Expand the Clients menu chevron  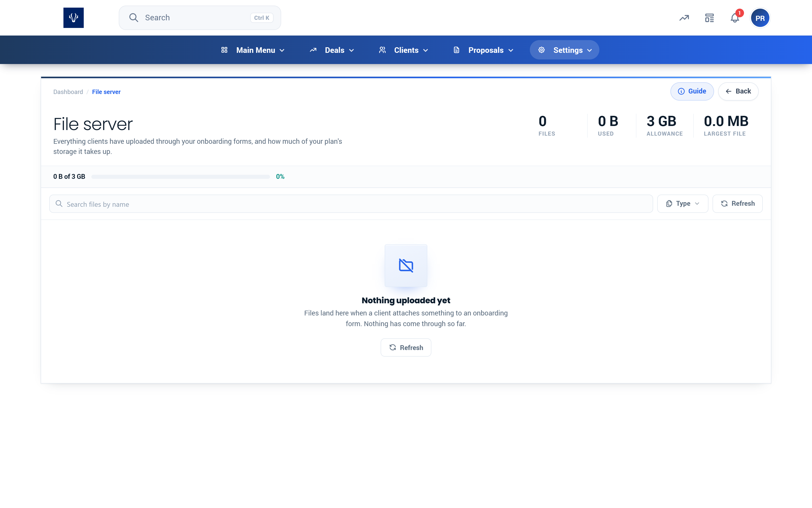point(426,50)
